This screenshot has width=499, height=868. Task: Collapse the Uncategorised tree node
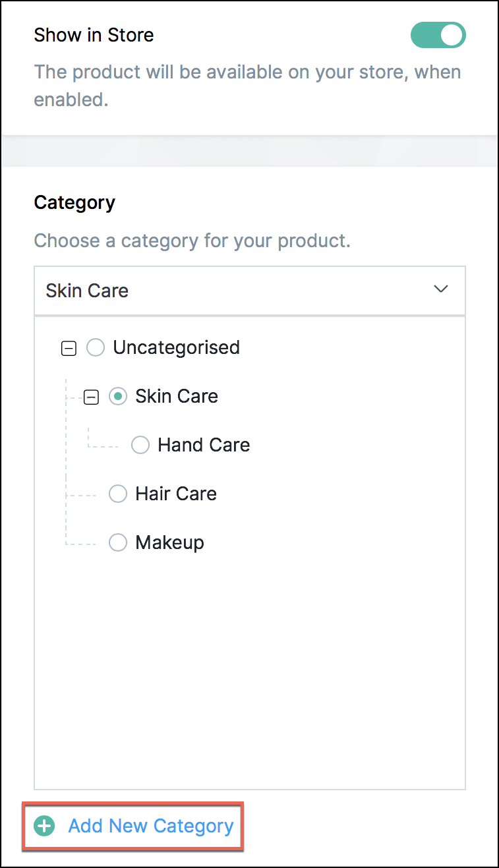coord(69,348)
